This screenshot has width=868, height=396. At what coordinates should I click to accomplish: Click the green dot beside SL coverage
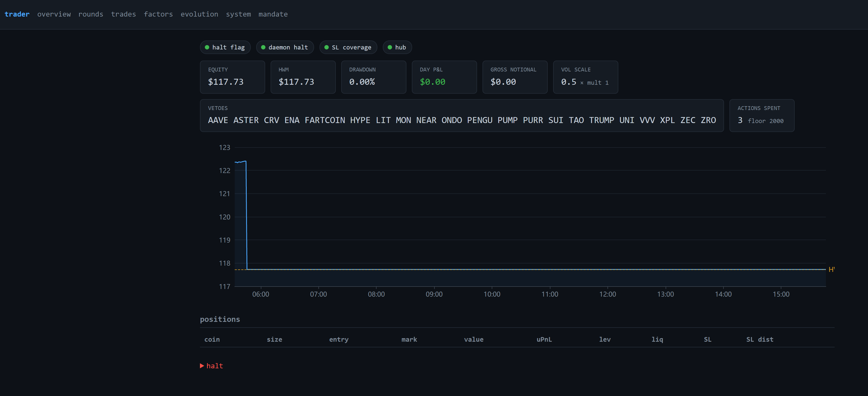(x=327, y=47)
